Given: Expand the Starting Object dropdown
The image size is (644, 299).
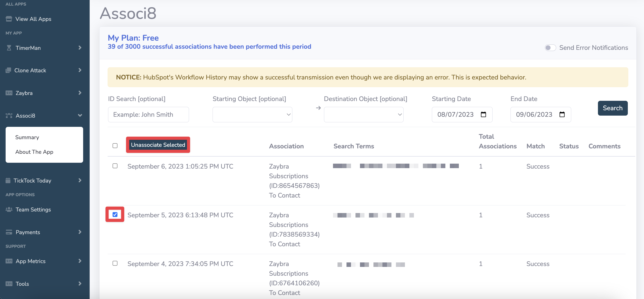Looking at the screenshot, I should 252,114.
